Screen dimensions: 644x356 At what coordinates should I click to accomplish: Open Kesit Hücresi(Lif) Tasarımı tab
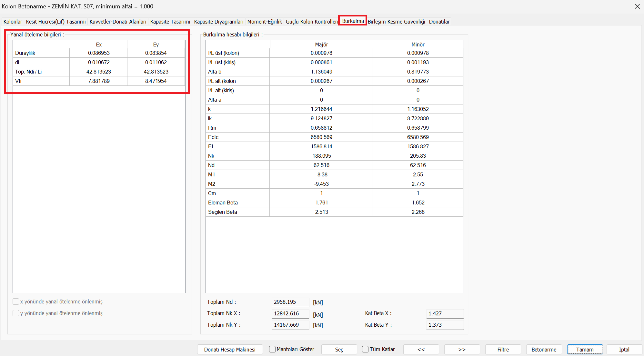click(x=56, y=22)
